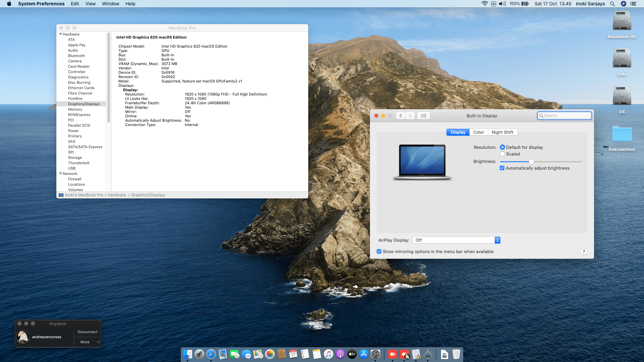Open the Edit menu
644x362 pixels.
click(75, 4)
